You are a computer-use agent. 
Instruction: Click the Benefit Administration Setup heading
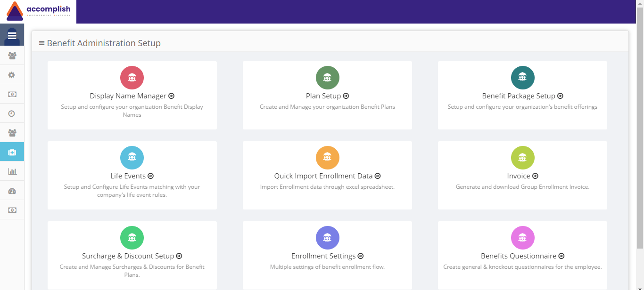click(x=104, y=43)
